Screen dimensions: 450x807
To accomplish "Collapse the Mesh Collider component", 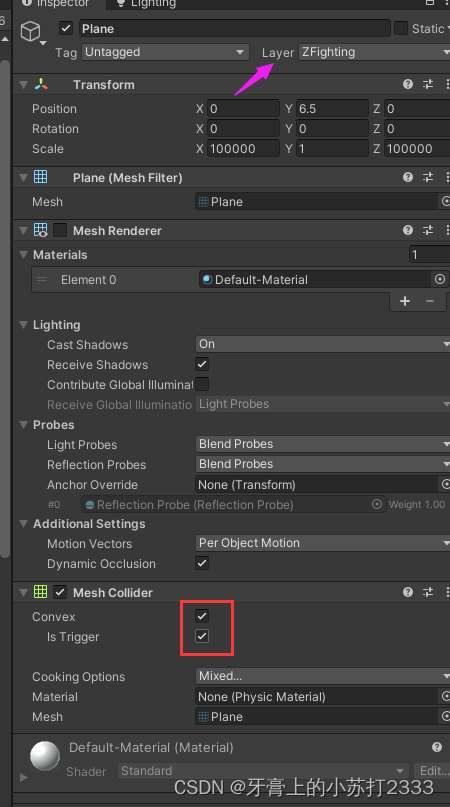I will [x=24, y=592].
